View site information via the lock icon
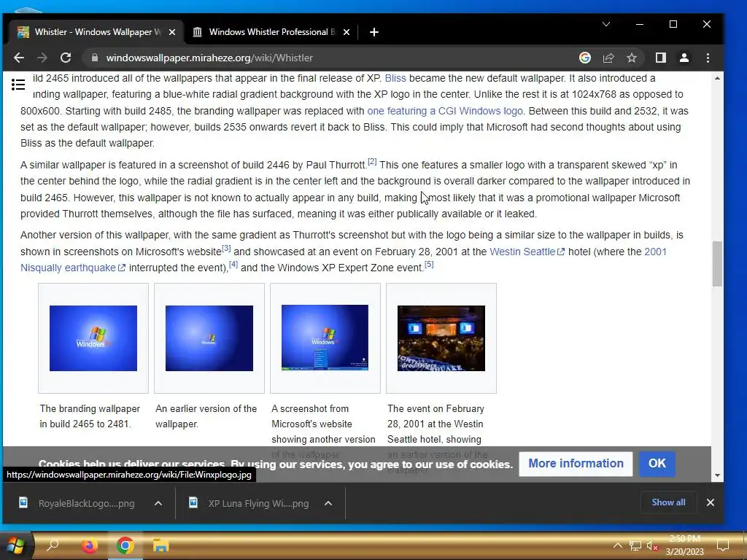The height and width of the screenshot is (560, 747). point(95,58)
